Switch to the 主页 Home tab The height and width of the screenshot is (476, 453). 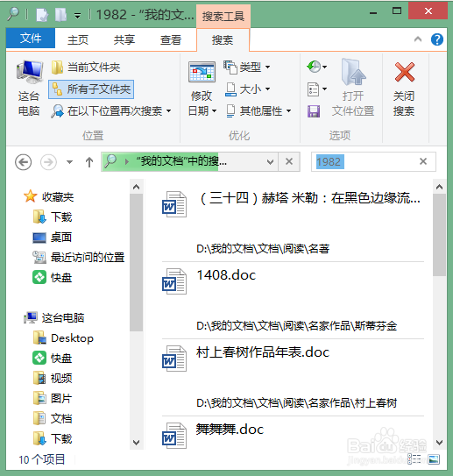78,39
